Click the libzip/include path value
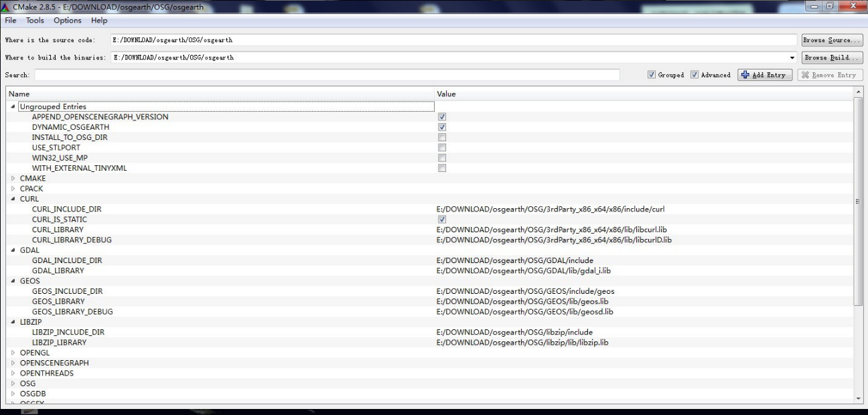This screenshot has height=415, width=868. tap(514, 332)
